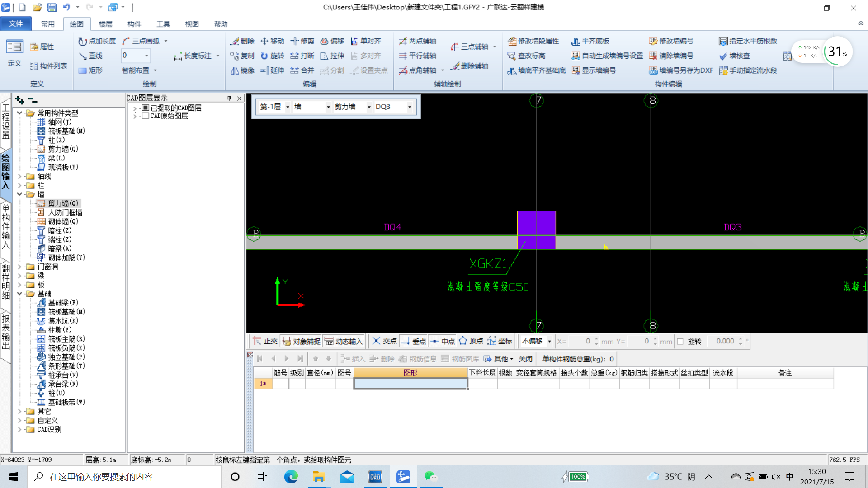
Task: Switch to the 视图 tab
Action: pyautogui.click(x=192, y=24)
